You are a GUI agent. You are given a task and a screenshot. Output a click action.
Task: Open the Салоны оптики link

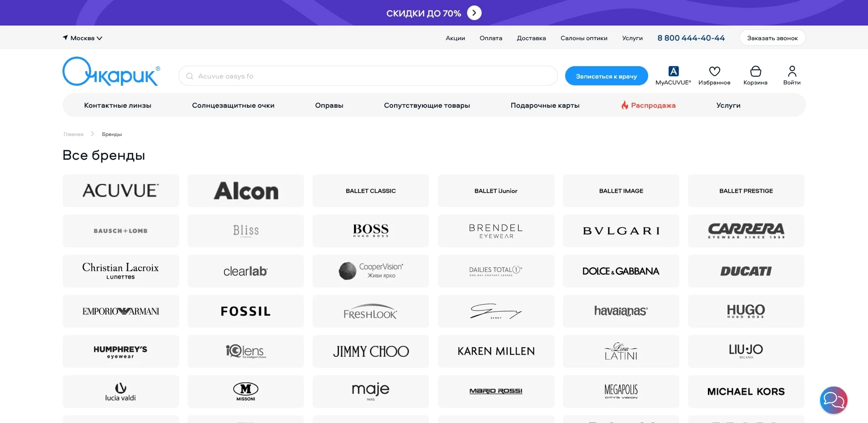(x=584, y=38)
